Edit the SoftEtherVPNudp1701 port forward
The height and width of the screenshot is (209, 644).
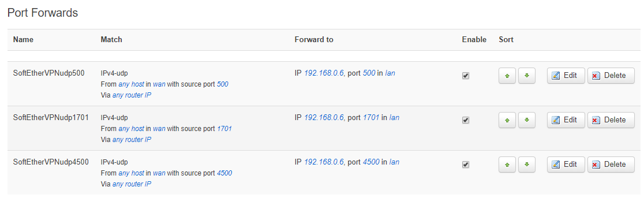pyautogui.click(x=566, y=120)
